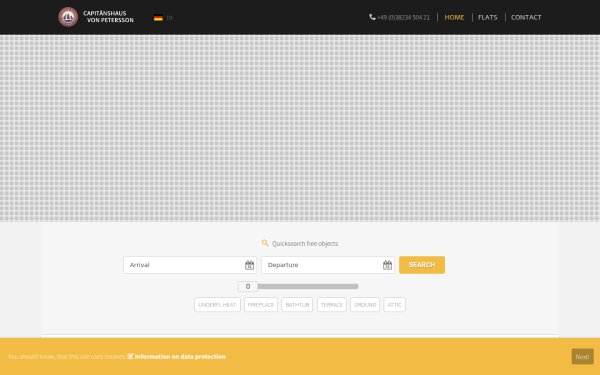
Task: Open Information on data protection link
Action: click(x=180, y=357)
